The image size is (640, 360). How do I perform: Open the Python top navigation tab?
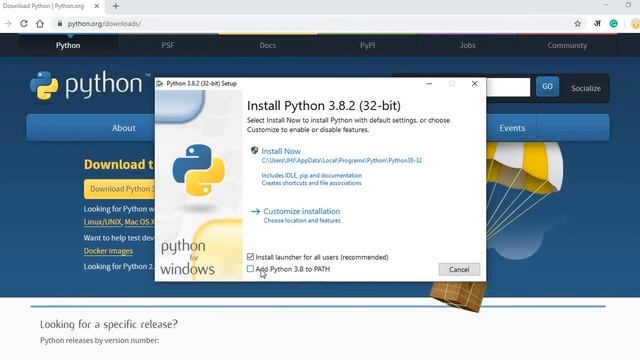[68, 45]
